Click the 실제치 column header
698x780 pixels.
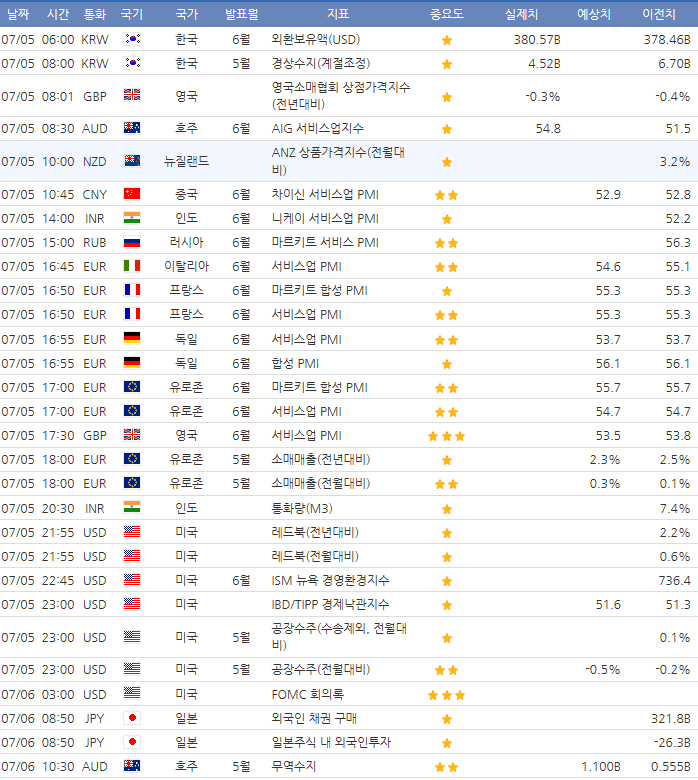521,14
